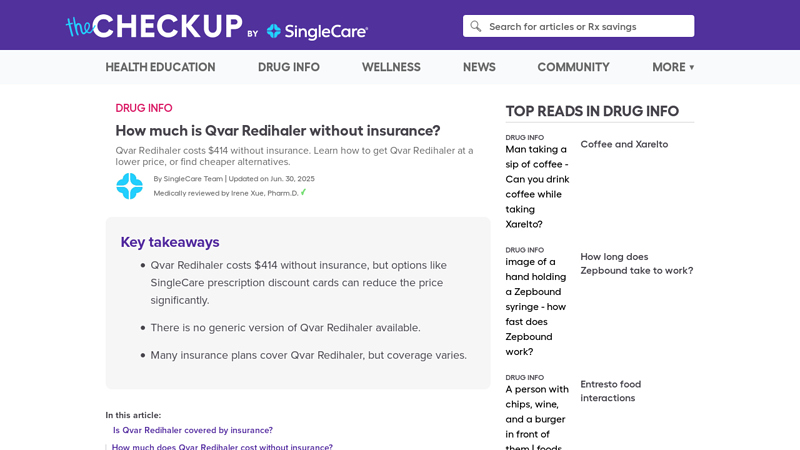Click the pink Drug Info category label

[x=144, y=108]
